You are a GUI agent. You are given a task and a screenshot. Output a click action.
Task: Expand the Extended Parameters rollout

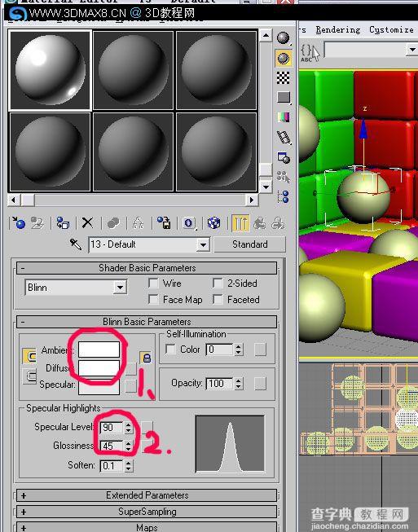[x=147, y=495]
